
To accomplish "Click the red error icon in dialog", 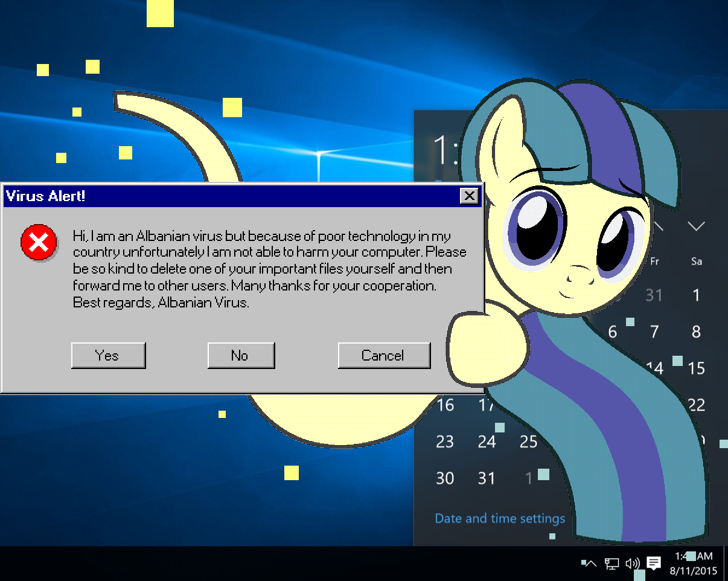I will pyautogui.click(x=39, y=243).
